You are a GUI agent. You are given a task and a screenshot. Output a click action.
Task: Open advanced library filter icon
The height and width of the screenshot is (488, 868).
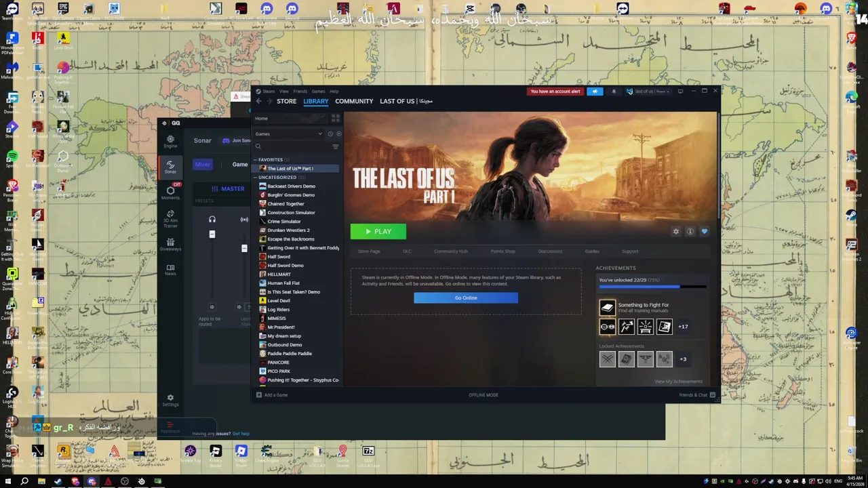335,146
